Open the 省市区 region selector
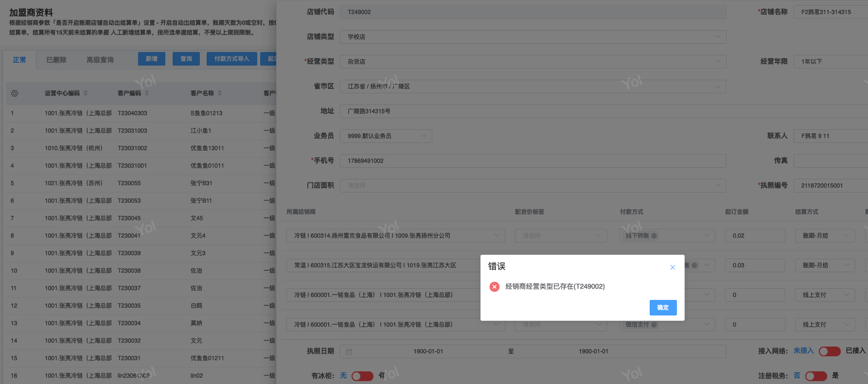 click(533, 87)
